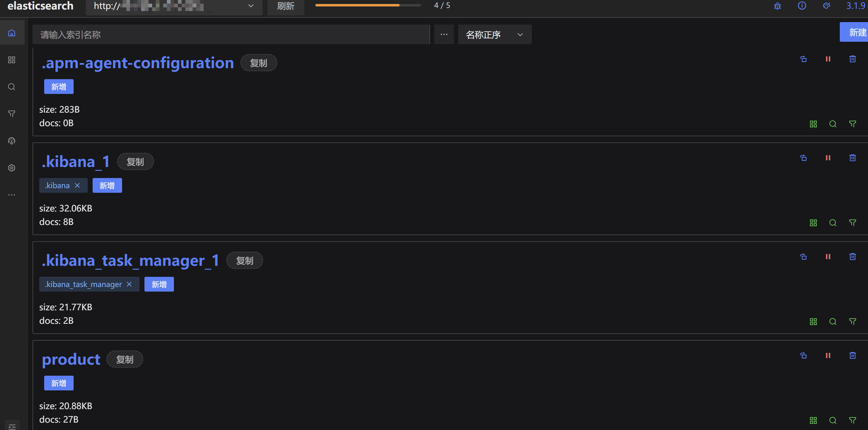The image size is (868, 430).
Task: Open the ellipsis options next to the search field
Action: (444, 34)
